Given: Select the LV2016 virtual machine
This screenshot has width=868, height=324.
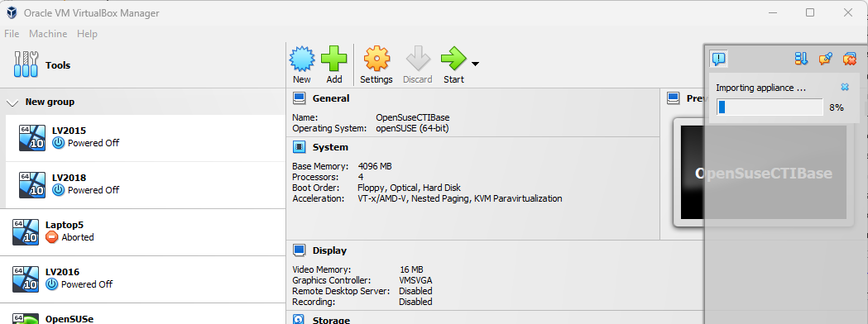Looking at the screenshot, I should [x=143, y=279].
